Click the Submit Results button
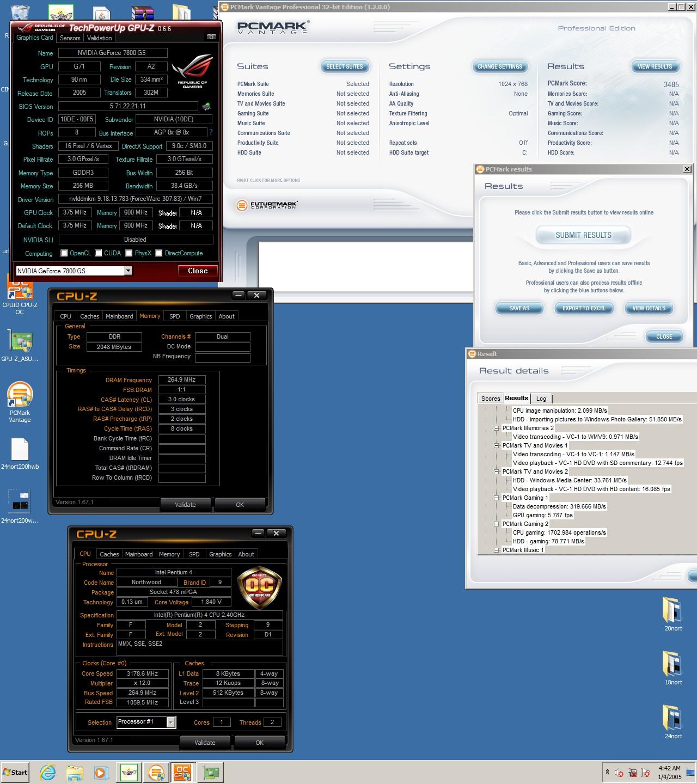 [x=584, y=235]
